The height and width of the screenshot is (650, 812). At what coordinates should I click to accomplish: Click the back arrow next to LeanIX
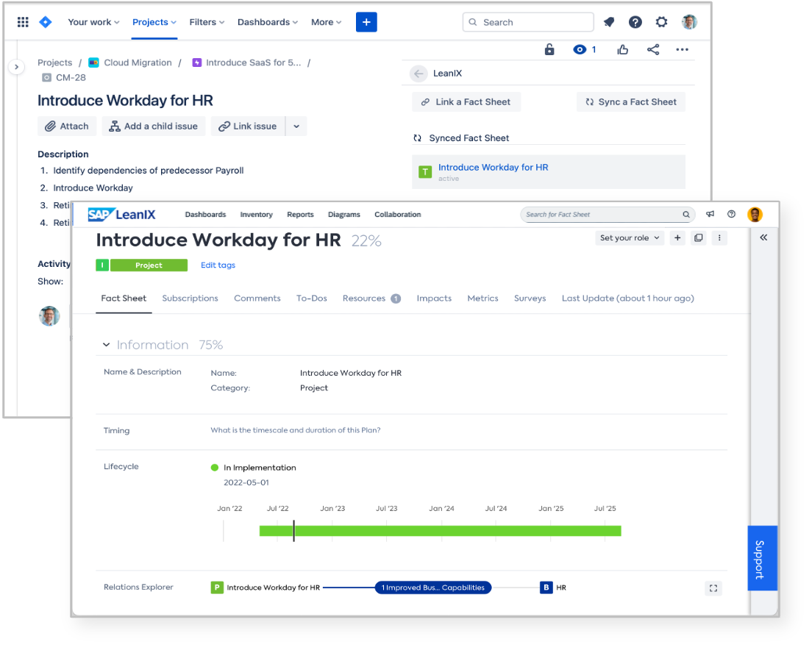point(419,74)
